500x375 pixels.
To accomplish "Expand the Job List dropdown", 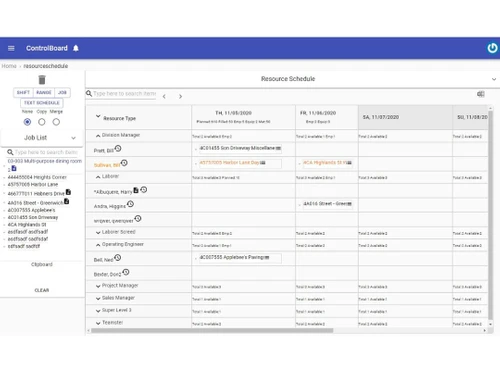I will tap(73, 138).
